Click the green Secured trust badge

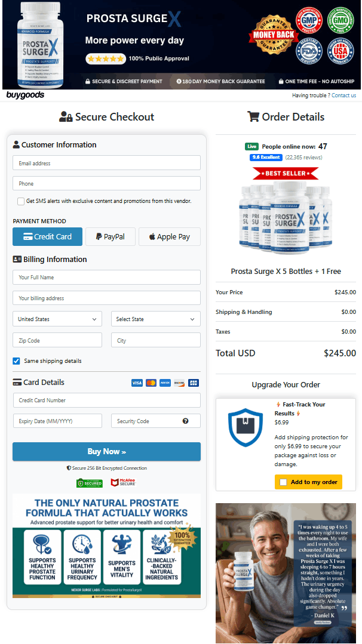tap(90, 483)
